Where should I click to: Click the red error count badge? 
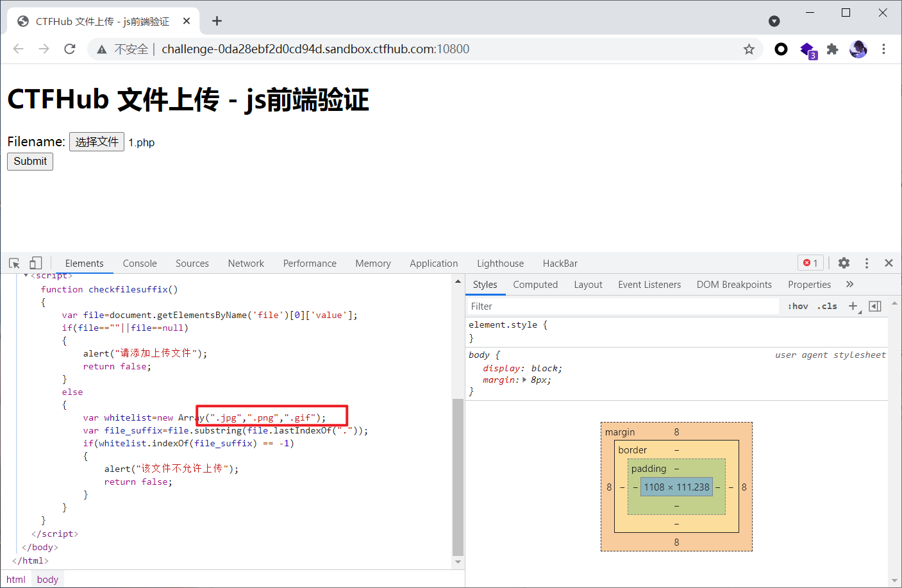[810, 263]
